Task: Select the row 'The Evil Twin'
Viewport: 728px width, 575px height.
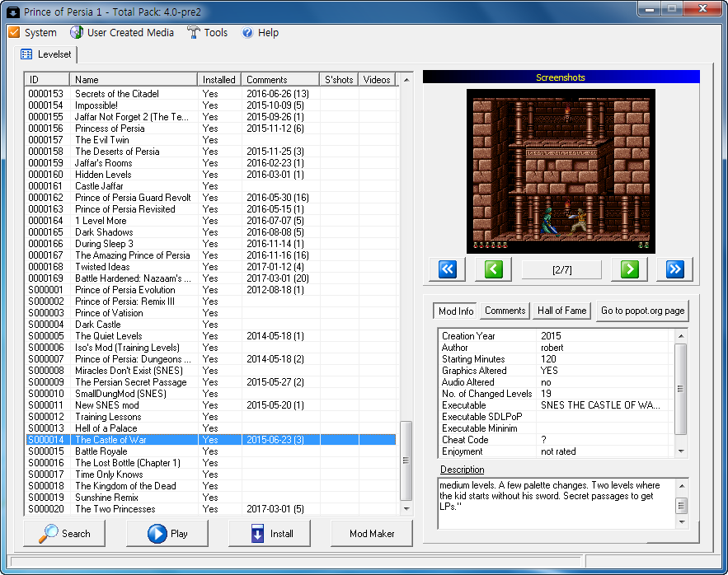Action: (x=211, y=140)
